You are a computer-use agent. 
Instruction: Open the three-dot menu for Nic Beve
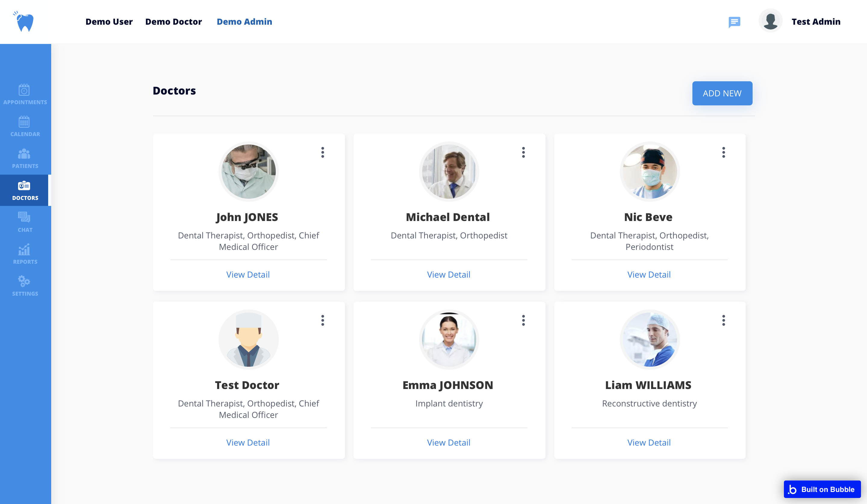coord(723,152)
